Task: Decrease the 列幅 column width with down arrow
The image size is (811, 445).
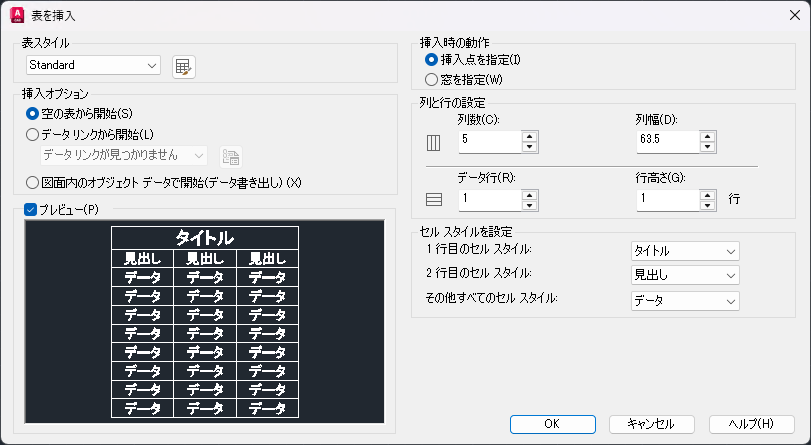Action: (707, 147)
